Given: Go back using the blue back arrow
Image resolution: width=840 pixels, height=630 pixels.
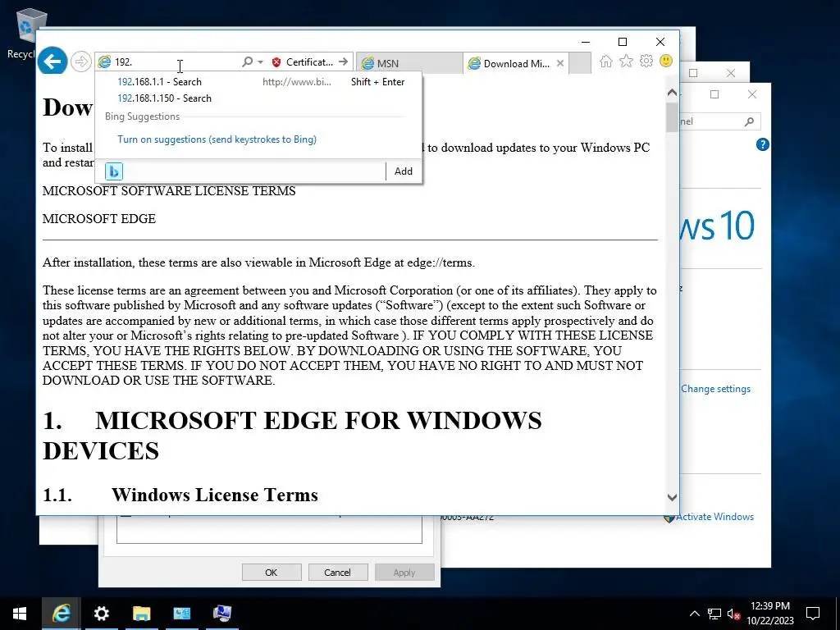Looking at the screenshot, I should pyautogui.click(x=52, y=62).
